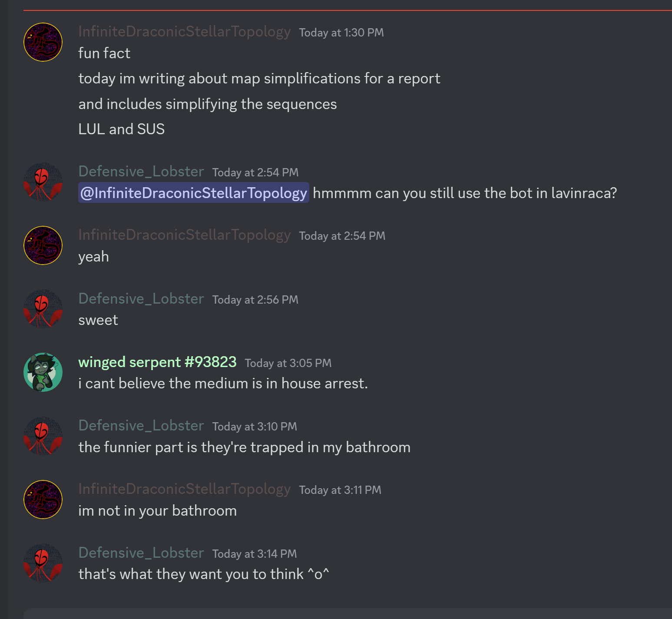Click the "house arrest" message text
The height and width of the screenshot is (619, 672).
pos(223,384)
